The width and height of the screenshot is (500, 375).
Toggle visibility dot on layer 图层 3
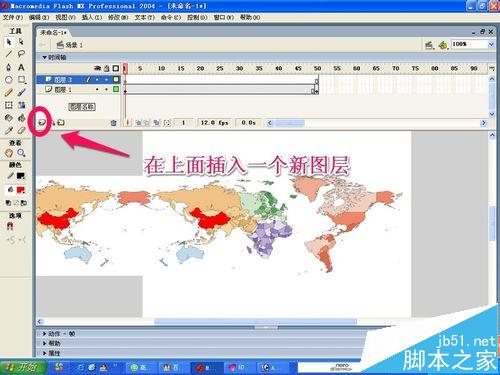point(97,80)
